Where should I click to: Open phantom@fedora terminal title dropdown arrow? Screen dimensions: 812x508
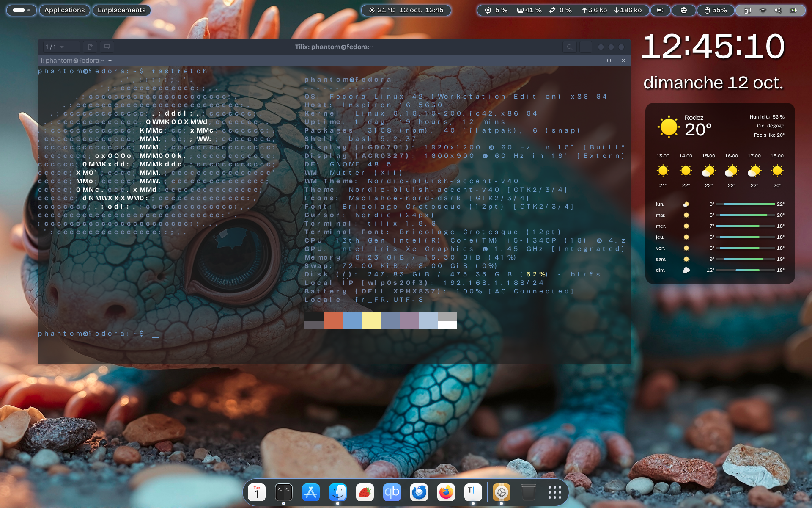pyautogui.click(x=110, y=61)
